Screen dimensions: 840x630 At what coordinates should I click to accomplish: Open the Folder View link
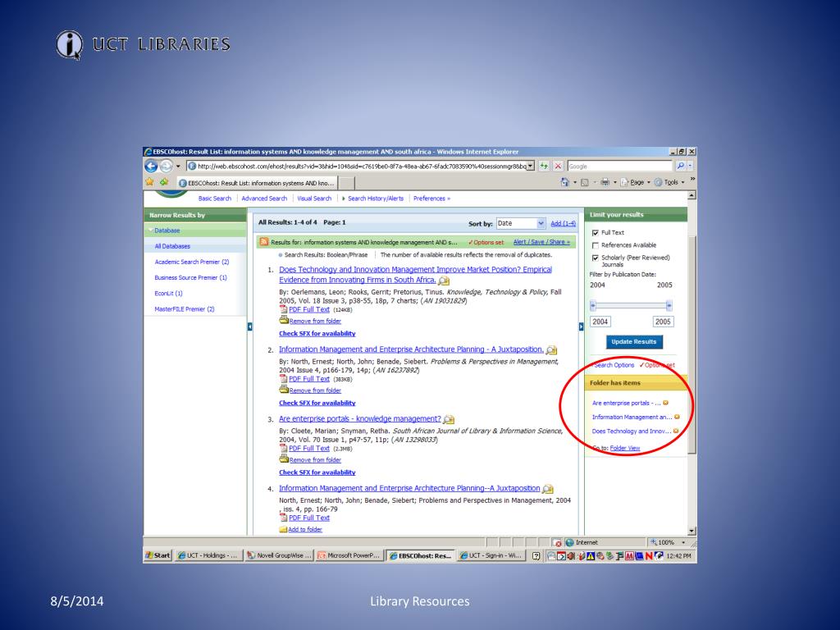[x=624, y=448]
